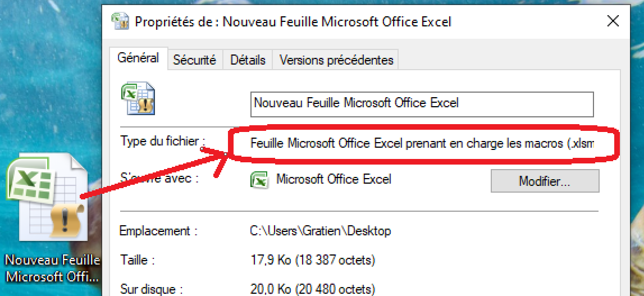Click the desktop file's name label
Image resolution: width=644 pixels, height=296 pixels.
tap(52, 268)
